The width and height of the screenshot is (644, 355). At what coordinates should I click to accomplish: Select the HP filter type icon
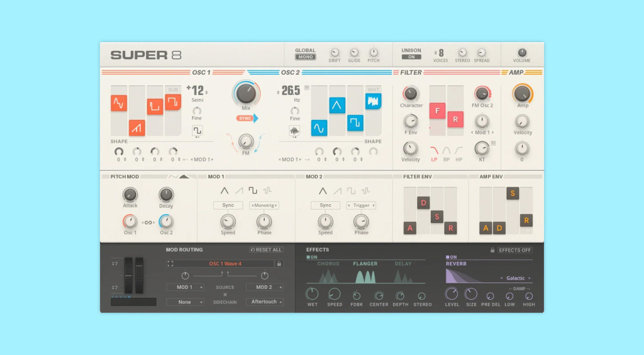[x=458, y=151]
